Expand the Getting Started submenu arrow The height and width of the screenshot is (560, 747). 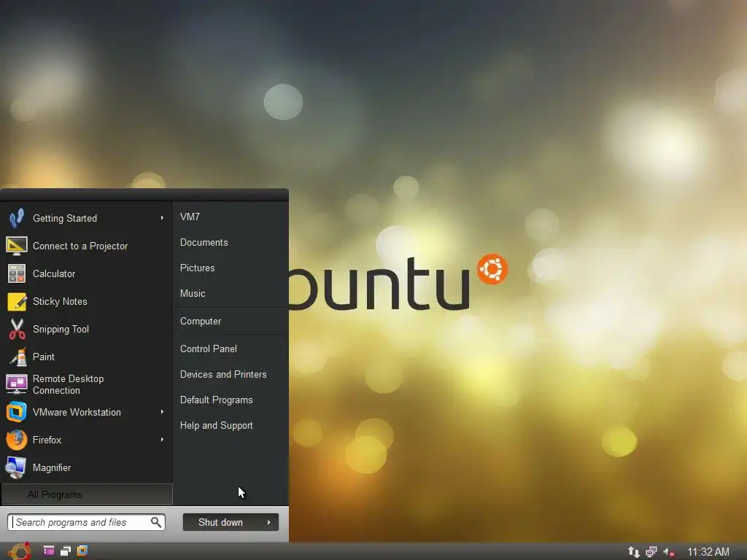[162, 218]
